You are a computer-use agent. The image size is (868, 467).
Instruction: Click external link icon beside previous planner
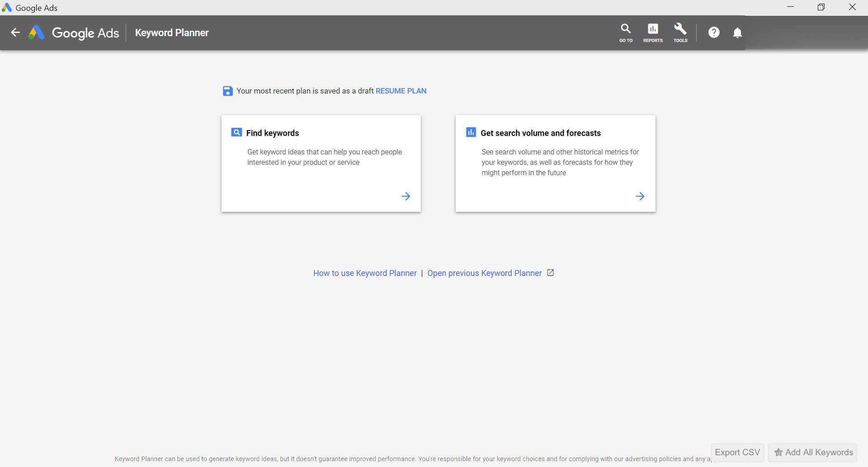[550, 273]
